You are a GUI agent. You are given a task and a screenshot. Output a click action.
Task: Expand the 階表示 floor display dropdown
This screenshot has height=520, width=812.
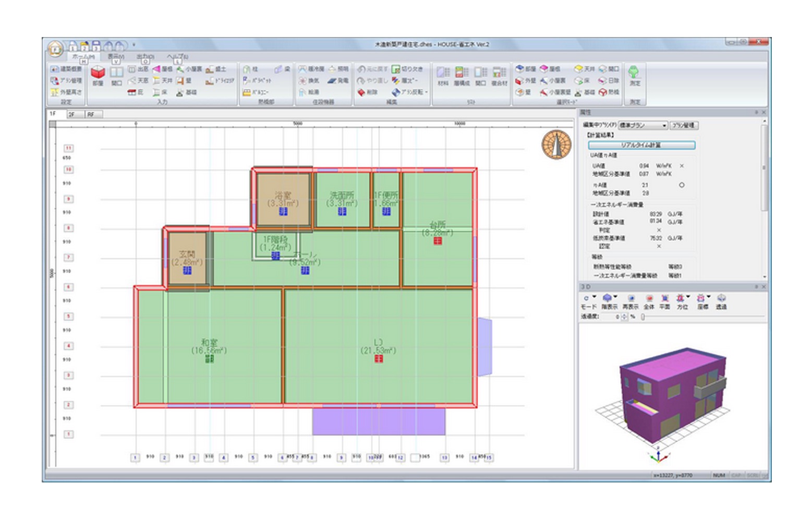(x=615, y=297)
